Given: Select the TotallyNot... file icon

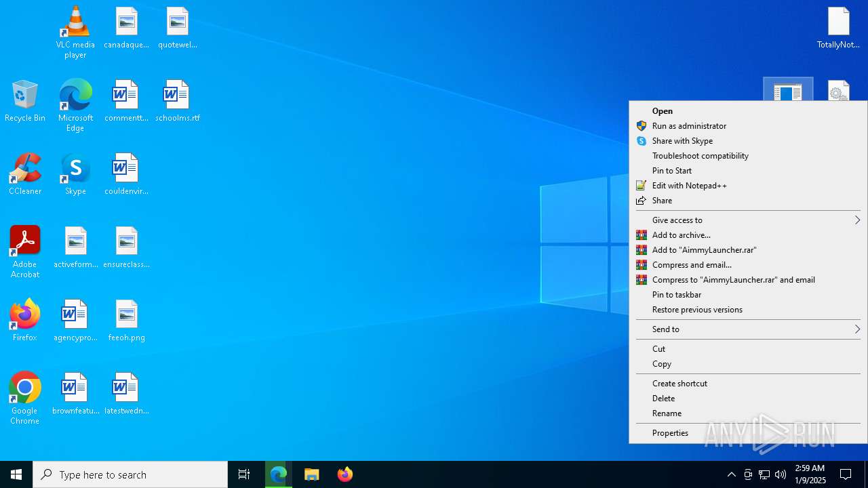Looking at the screenshot, I should 838,28.
